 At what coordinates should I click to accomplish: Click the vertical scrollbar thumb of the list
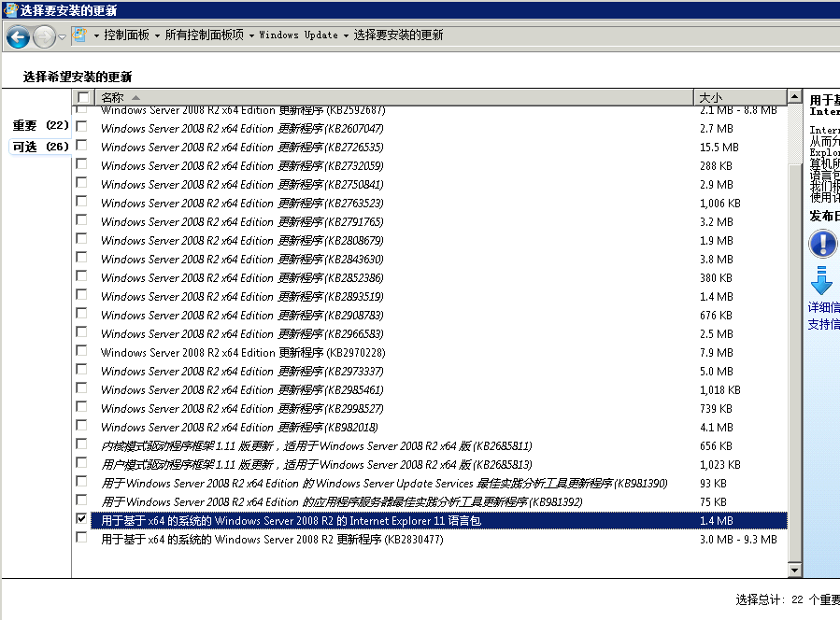coord(794,363)
